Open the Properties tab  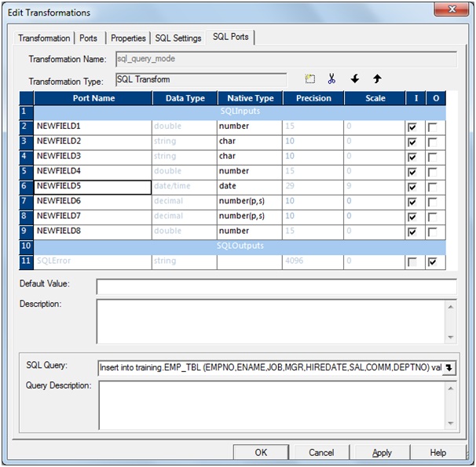(x=128, y=38)
